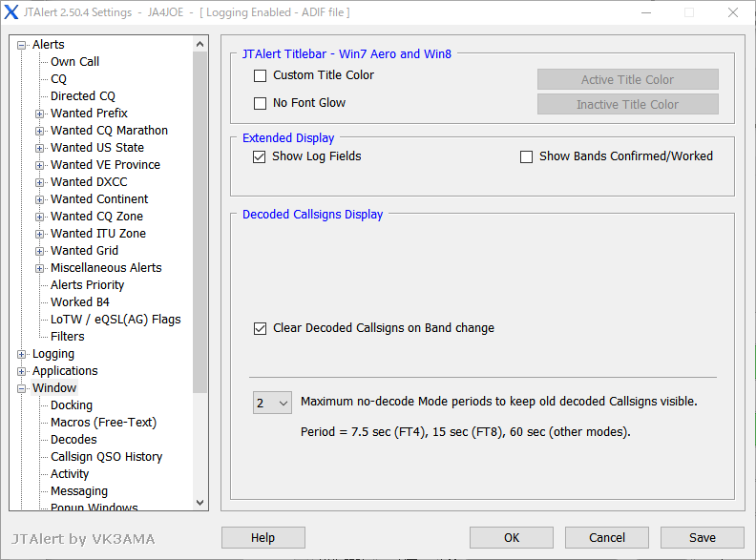Collapse the Window tree node
The width and height of the screenshot is (756, 560).
tap(21, 388)
